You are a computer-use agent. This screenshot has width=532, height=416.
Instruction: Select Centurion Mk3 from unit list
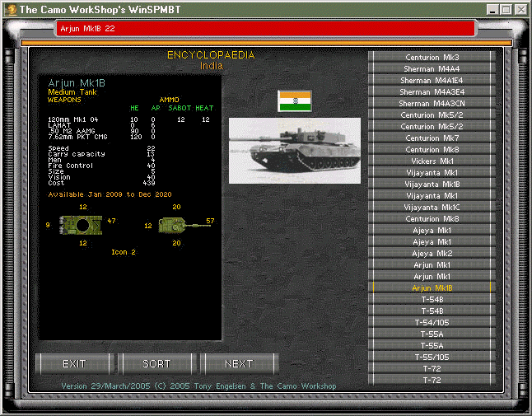click(432, 58)
